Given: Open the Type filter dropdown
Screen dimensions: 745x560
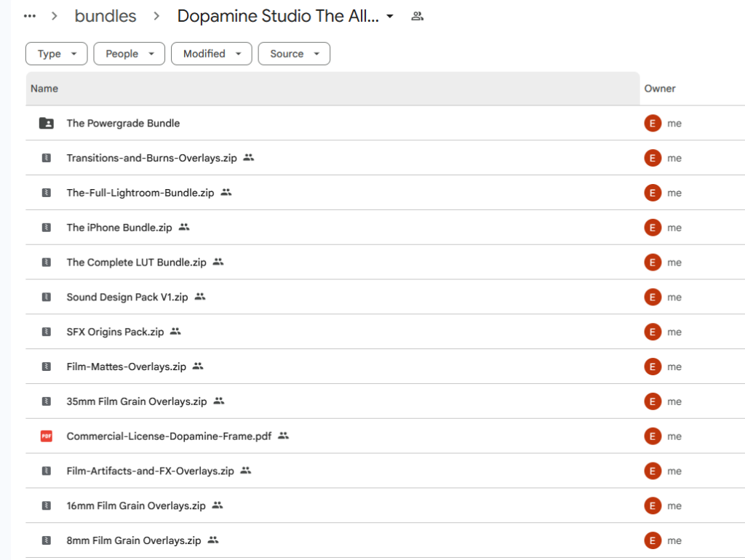Looking at the screenshot, I should (x=57, y=54).
